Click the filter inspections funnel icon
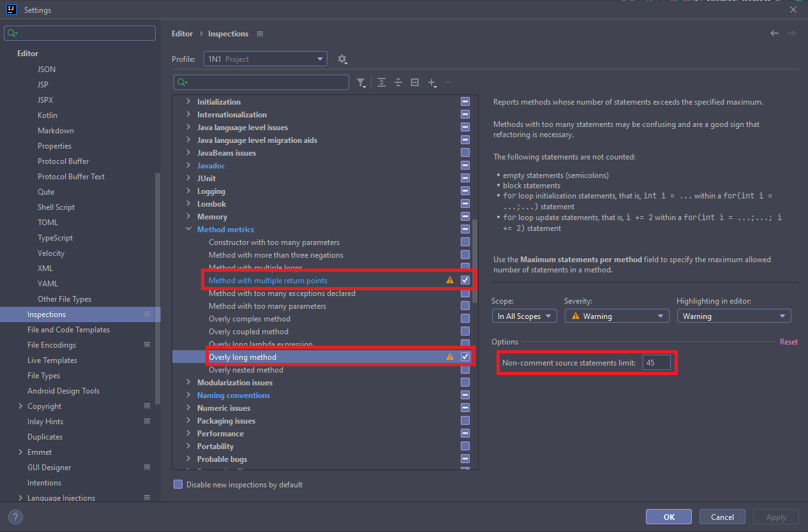Screen dimensions: 808x532 tap(361, 82)
